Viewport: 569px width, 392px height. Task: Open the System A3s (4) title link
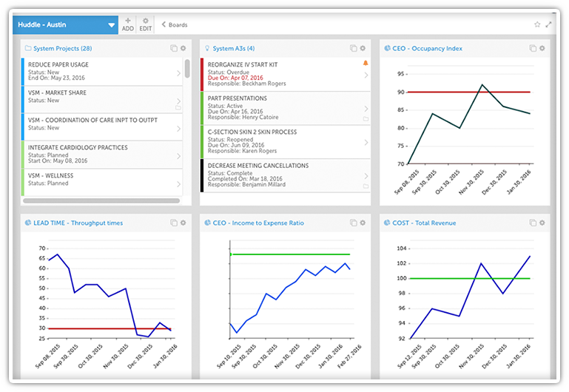tap(233, 48)
